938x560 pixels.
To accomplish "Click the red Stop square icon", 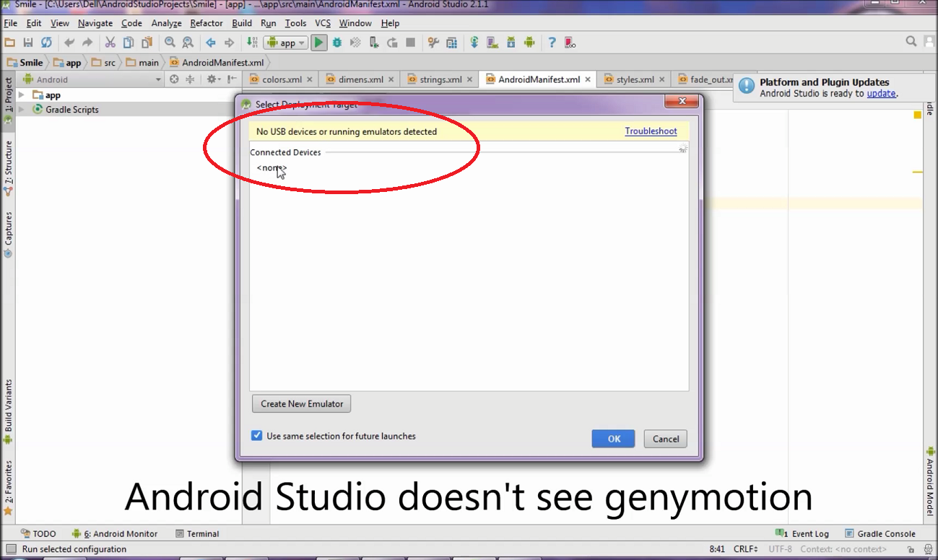I will point(410,43).
